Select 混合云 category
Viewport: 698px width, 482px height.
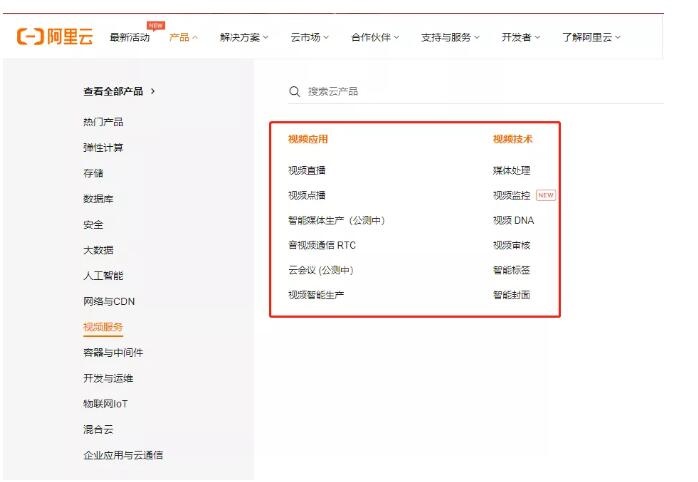(x=98, y=429)
